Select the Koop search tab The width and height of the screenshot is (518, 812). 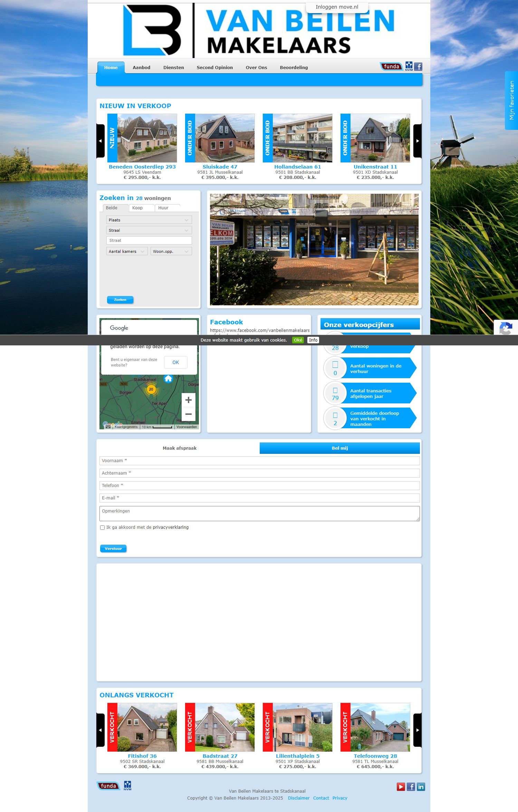coord(142,208)
